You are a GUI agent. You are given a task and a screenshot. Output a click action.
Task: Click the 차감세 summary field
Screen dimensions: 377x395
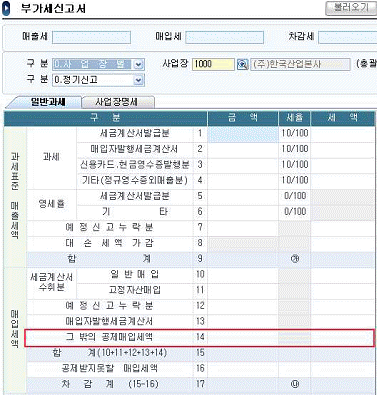[x=347, y=37]
